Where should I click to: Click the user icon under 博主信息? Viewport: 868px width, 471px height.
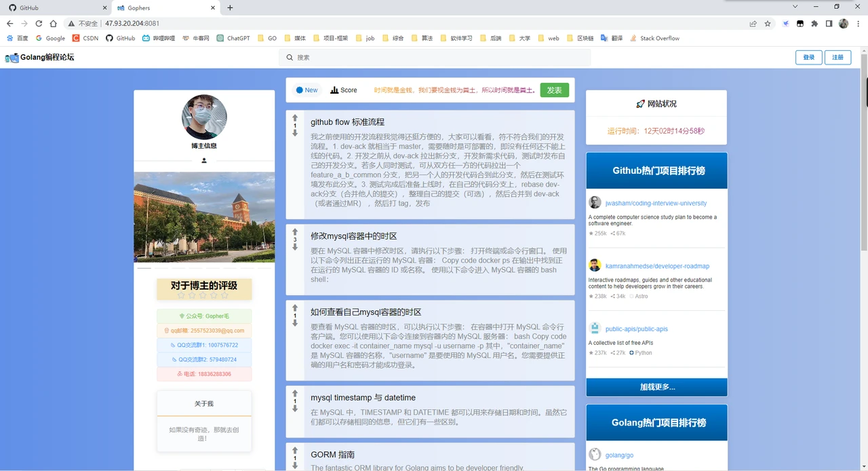point(204,161)
